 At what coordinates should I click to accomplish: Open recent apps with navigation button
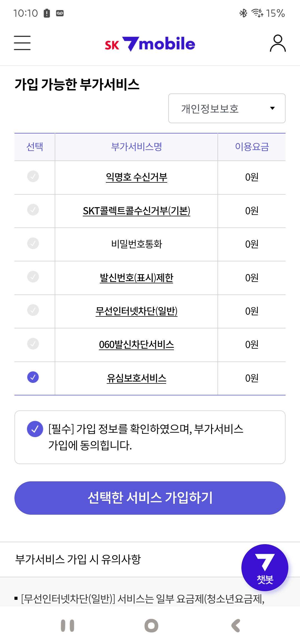(x=67, y=626)
